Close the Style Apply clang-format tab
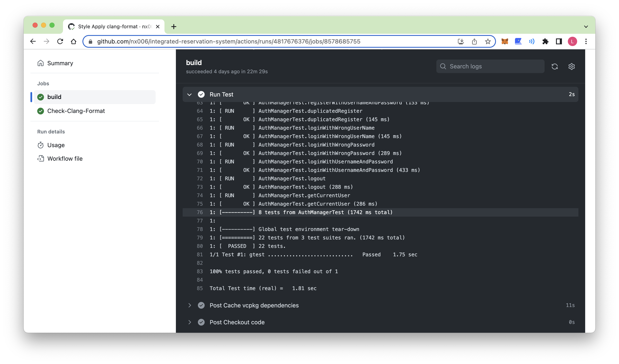The image size is (619, 364). pos(158,26)
